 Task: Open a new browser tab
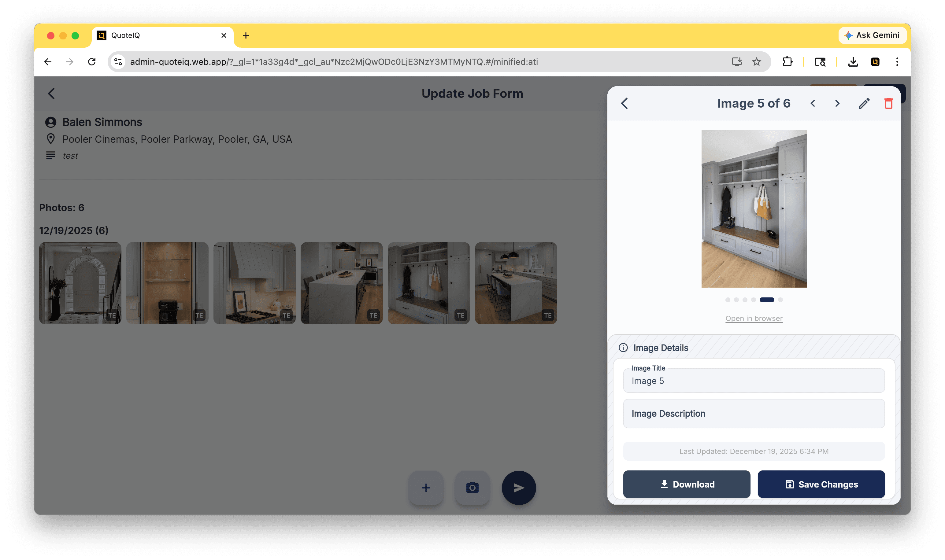[246, 35]
